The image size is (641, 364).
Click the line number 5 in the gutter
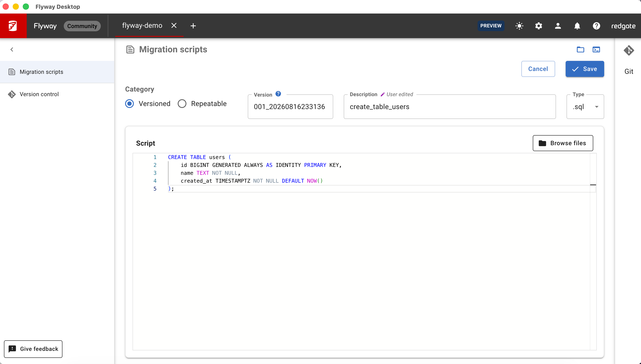pyautogui.click(x=155, y=189)
